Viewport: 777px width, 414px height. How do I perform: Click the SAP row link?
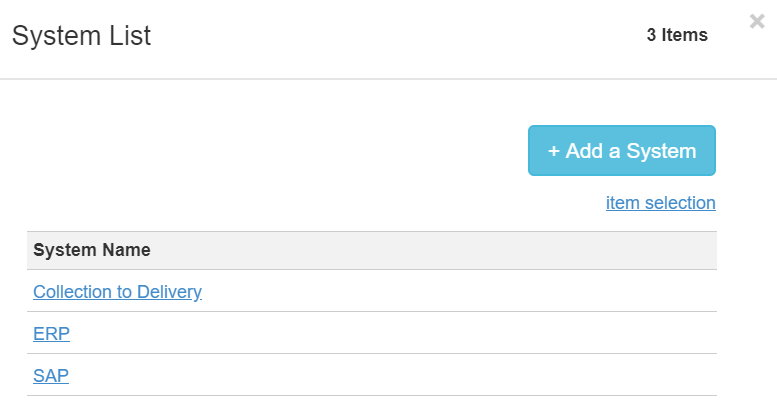click(51, 376)
